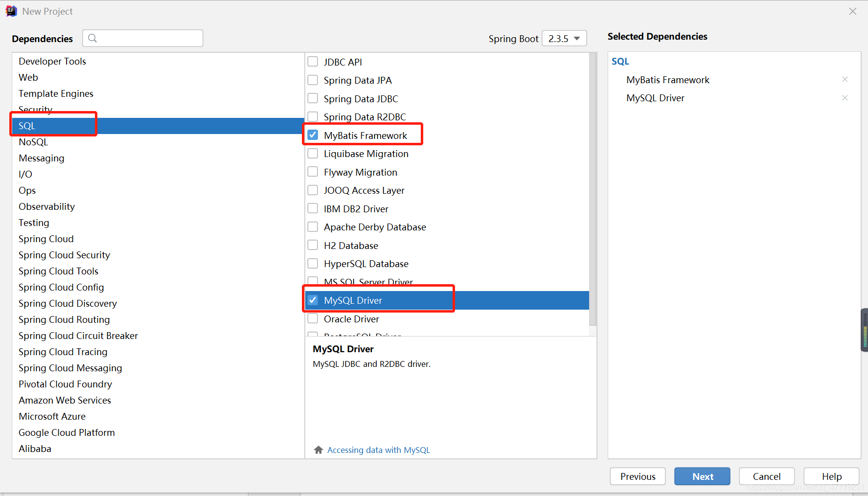Select the Spring Cloud category
Viewport: 868px width, 496px height.
158,239
